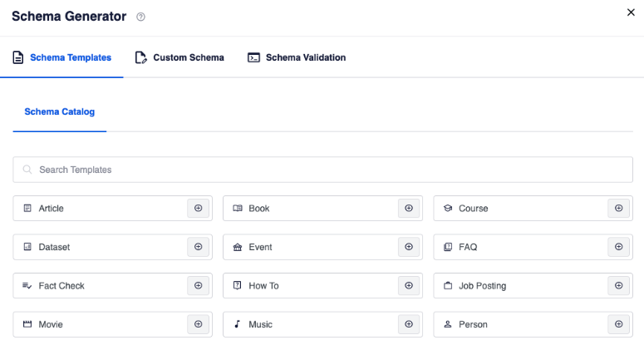
Task: Add the Book schema with plus icon
Action: (408, 209)
